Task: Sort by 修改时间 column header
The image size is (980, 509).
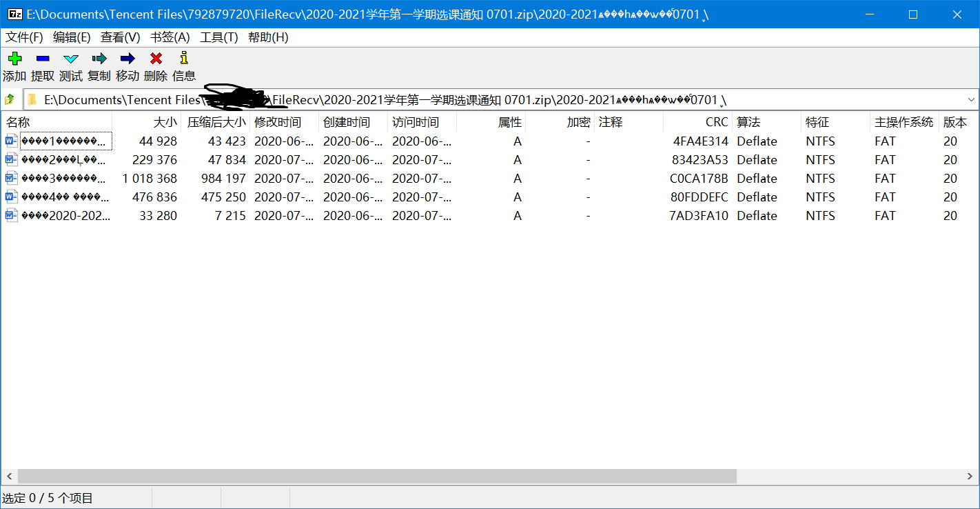Action: tap(278, 122)
